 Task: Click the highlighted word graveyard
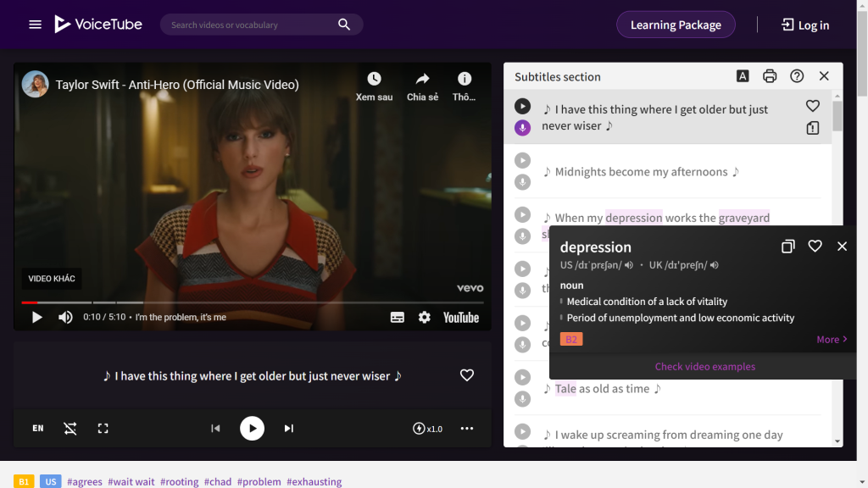point(744,218)
